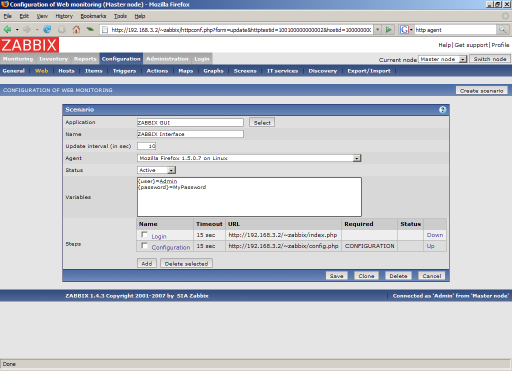Image resolution: width=512 pixels, height=371 pixels.
Task: Open the IT services submenu link
Action: click(x=282, y=71)
